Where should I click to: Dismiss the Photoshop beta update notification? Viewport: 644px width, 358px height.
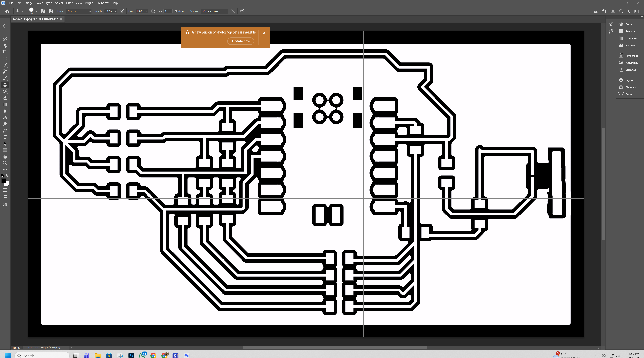[x=264, y=33]
